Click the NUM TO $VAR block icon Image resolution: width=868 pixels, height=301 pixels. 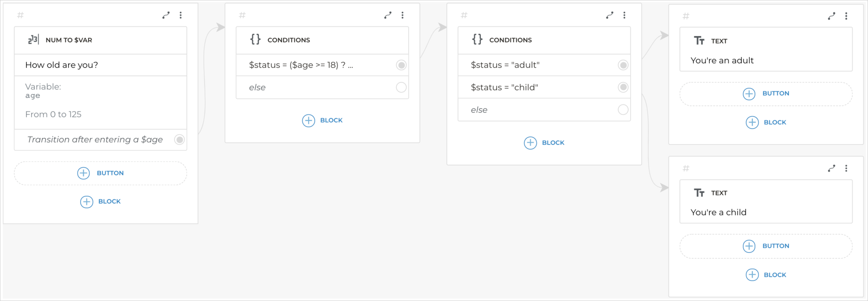tap(33, 40)
